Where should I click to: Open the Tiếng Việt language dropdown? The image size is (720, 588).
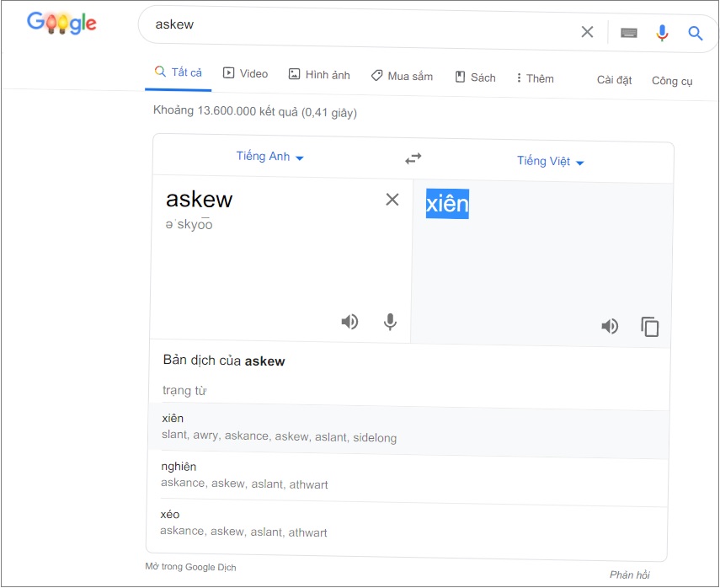(x=550, y=161)
